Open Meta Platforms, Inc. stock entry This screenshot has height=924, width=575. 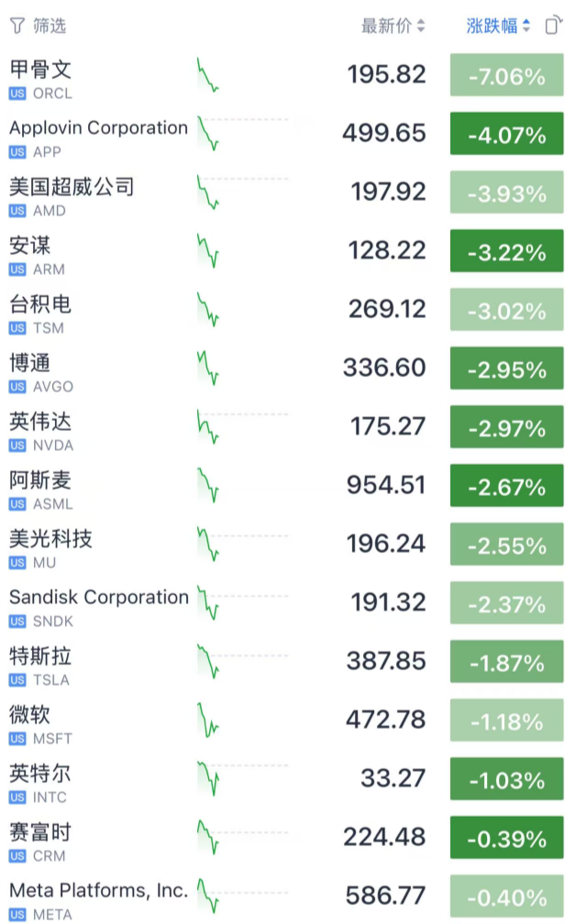tap(98, 890)
